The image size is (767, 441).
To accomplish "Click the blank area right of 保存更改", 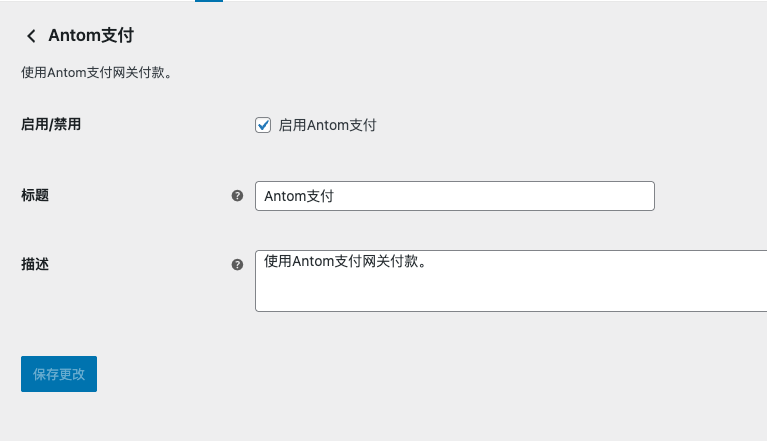I will (x=300, y=374).
